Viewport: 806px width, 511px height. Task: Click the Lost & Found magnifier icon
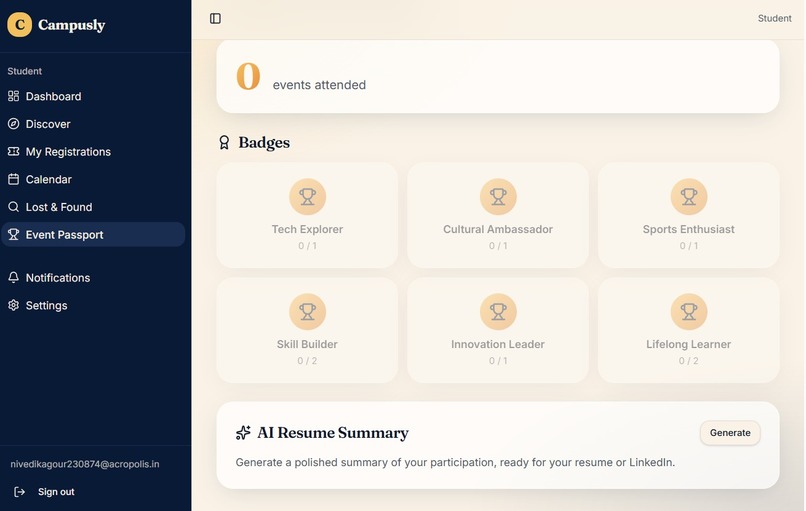pos(13,207)
